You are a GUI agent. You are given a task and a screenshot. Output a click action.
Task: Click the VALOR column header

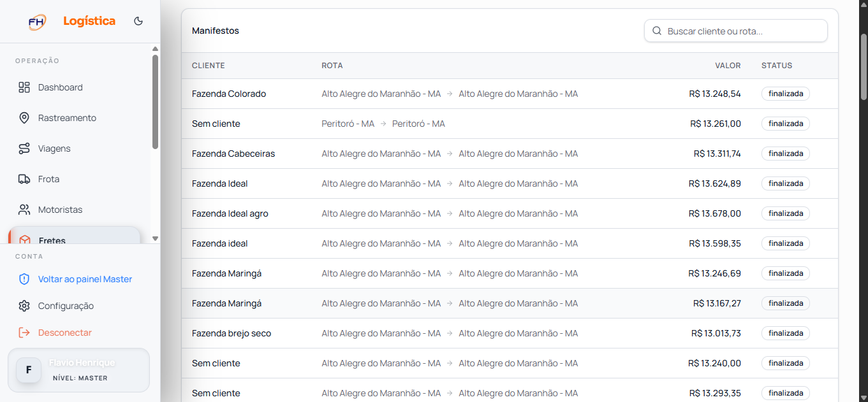coord(728,66)
